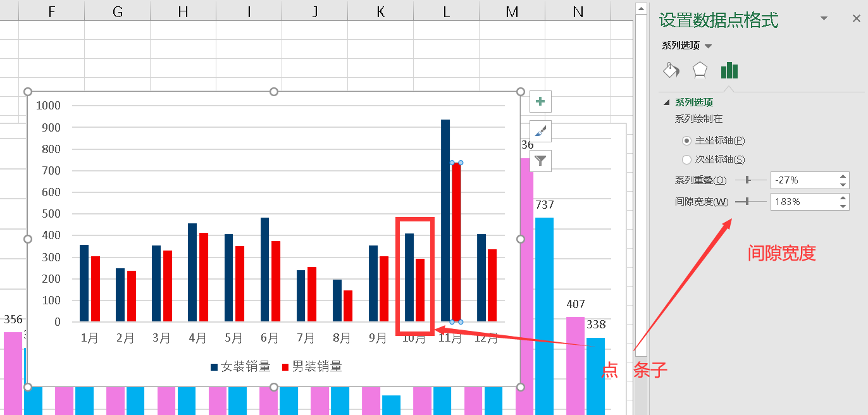Click the 男装销量 legend entry

pyautogui.click(x=313, y=366)
